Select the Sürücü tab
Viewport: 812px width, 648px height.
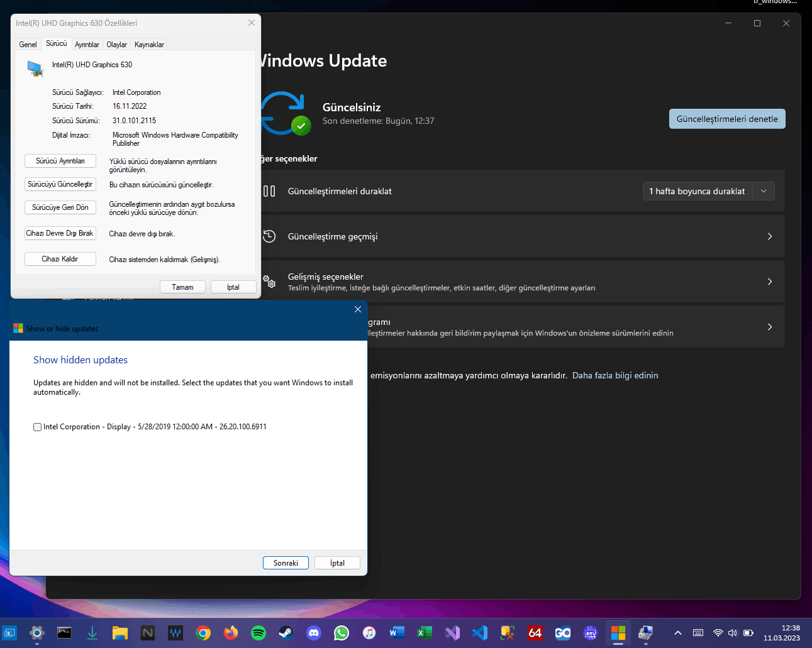click(56, 43)
